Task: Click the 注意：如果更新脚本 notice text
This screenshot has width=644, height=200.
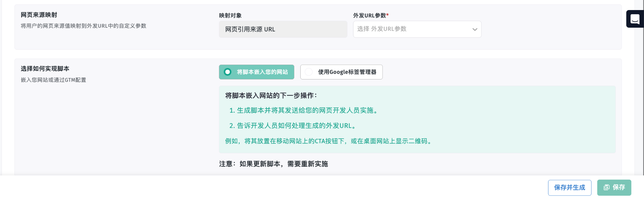Action: click(x=273, y=164)
